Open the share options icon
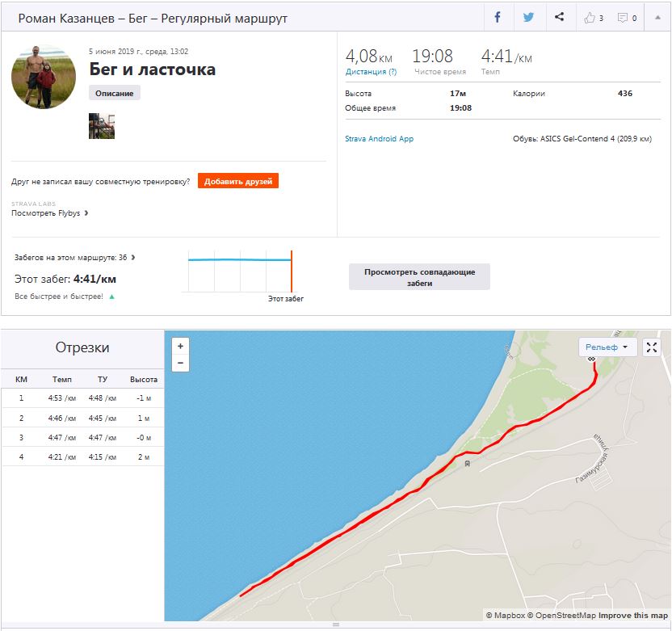 (x=559, y=17)
